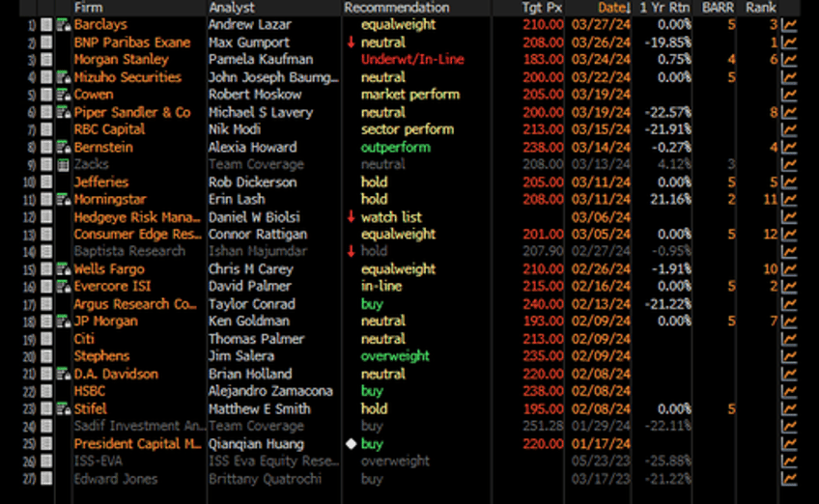
Task: Select analyst Pamela Kaufman
Action: (261, 60)
